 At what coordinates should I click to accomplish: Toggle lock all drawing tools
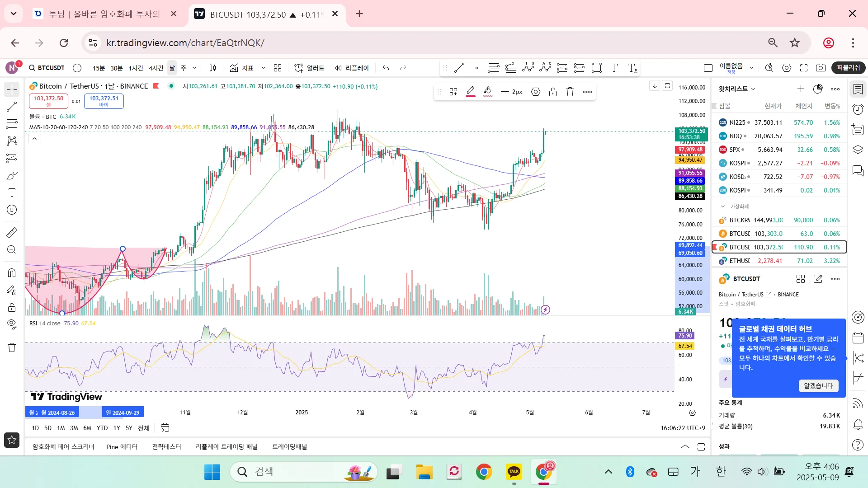point(12,308)
